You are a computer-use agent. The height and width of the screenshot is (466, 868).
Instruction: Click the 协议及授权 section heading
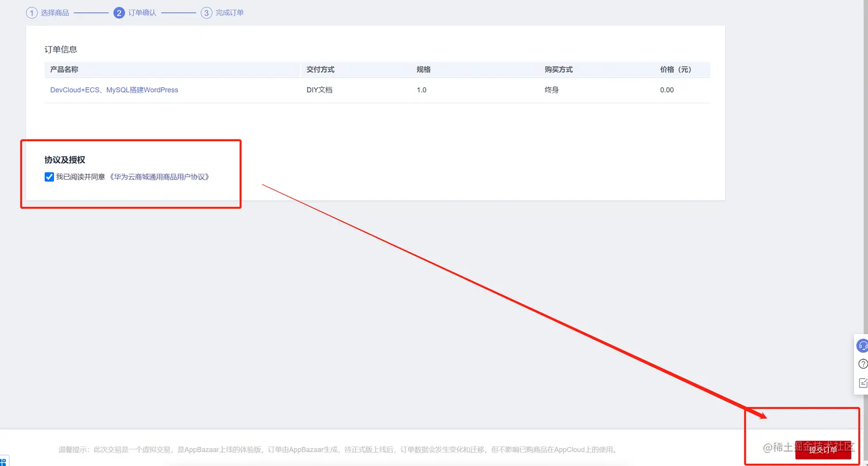point(65,160)
